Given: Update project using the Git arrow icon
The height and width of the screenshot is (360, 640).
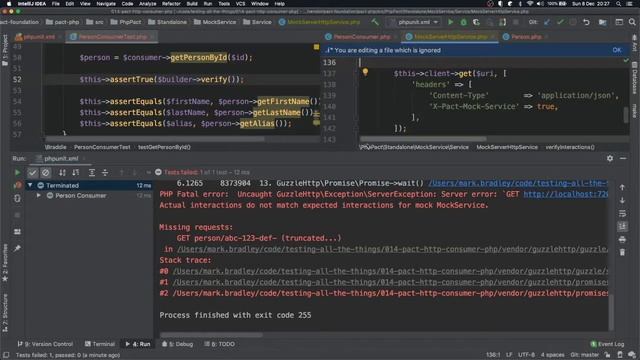Looking at the screenshot, I should coord(547,22).
